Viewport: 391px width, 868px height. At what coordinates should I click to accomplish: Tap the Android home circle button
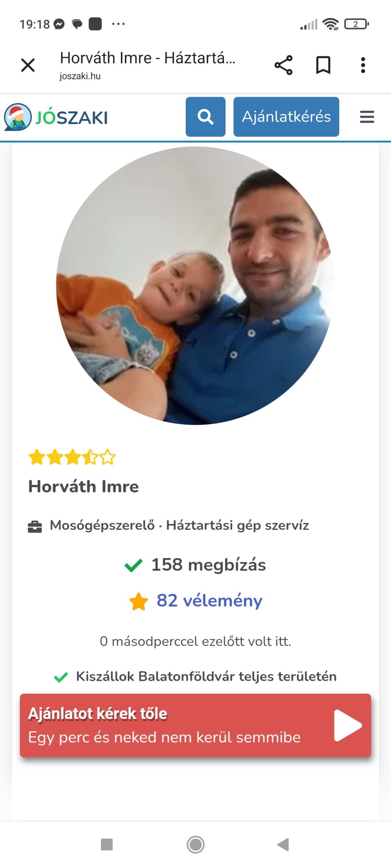[195, 845]
